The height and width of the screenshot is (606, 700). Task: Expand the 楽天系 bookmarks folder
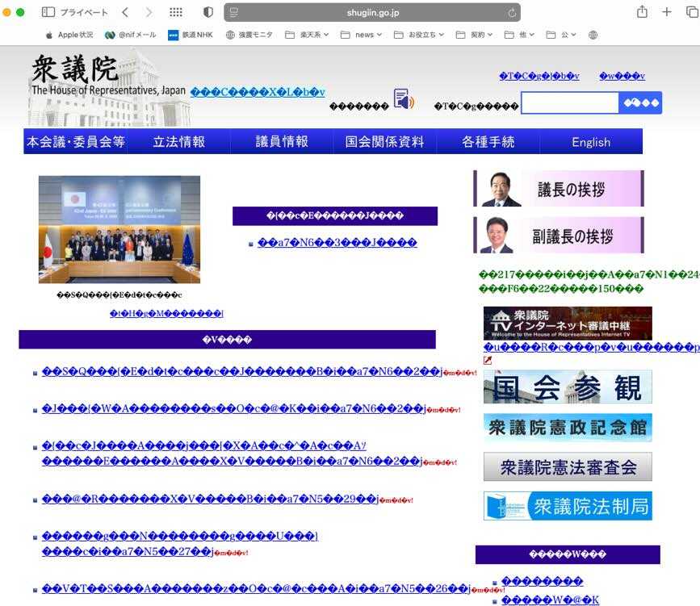click(307, 35)
